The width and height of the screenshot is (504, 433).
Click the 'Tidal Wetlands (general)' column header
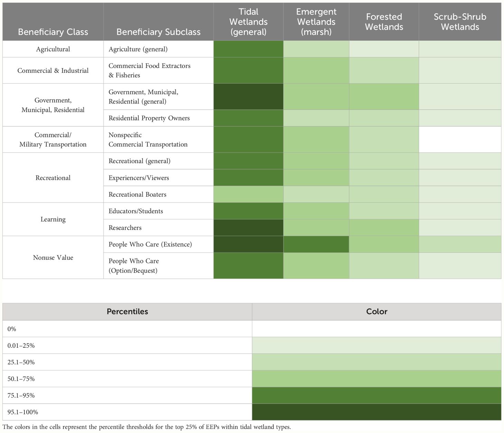pos(249,22)
